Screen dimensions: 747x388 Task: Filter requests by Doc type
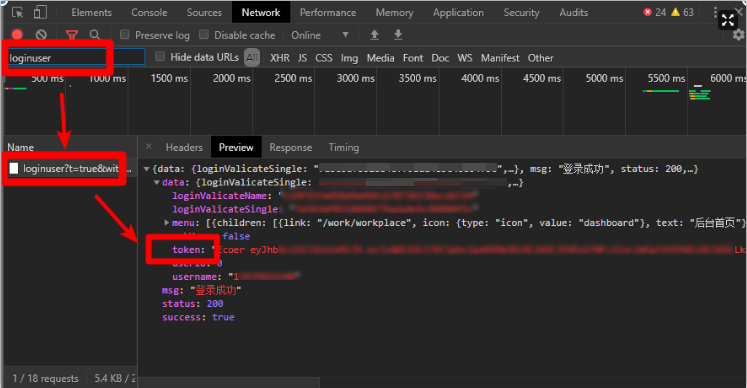[440, 58]
